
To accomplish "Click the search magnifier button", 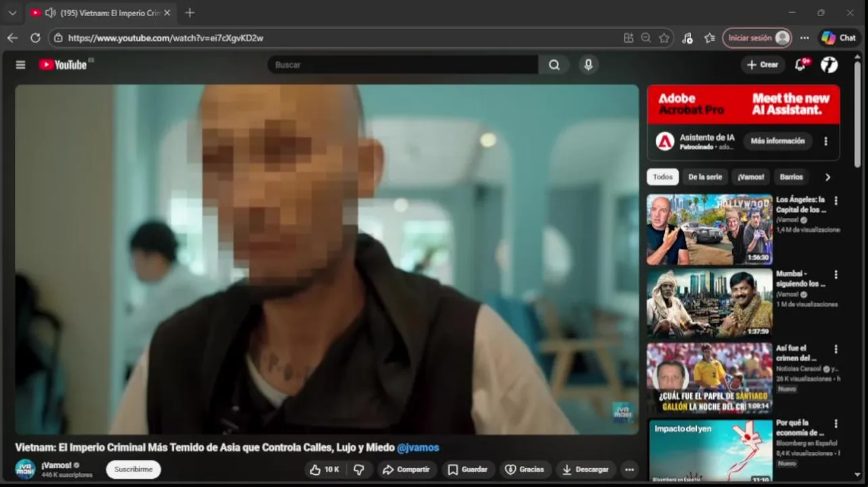I will 554,65.
